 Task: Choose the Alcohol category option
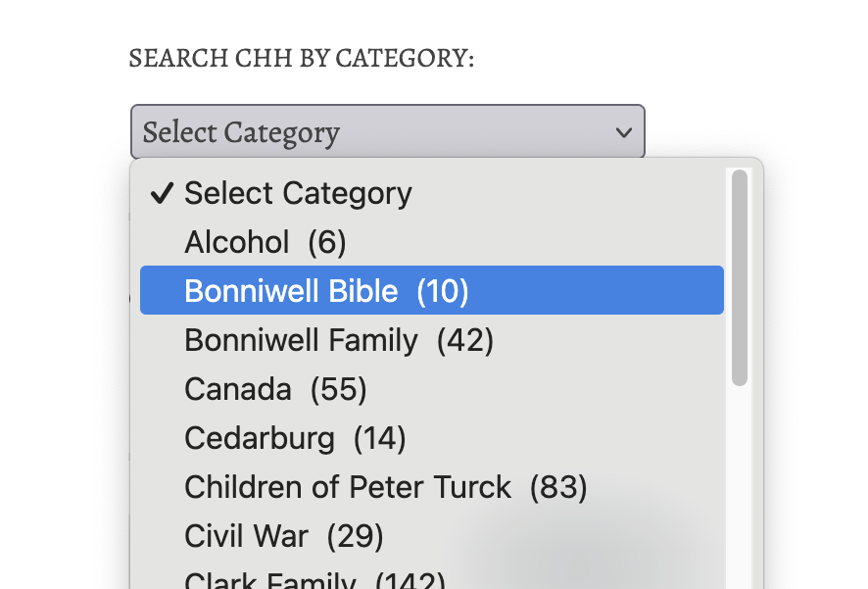pyautogui.click(x=265, y=242)
